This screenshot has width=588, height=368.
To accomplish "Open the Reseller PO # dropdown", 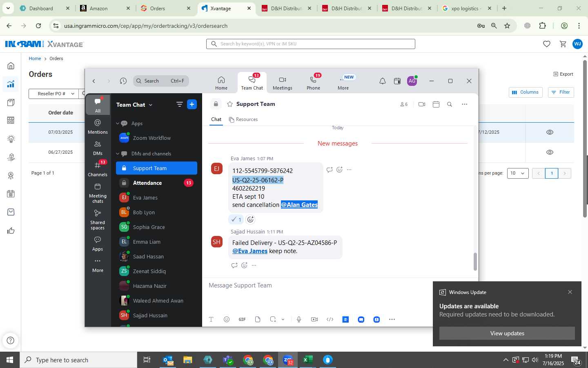I will point(53,94).
